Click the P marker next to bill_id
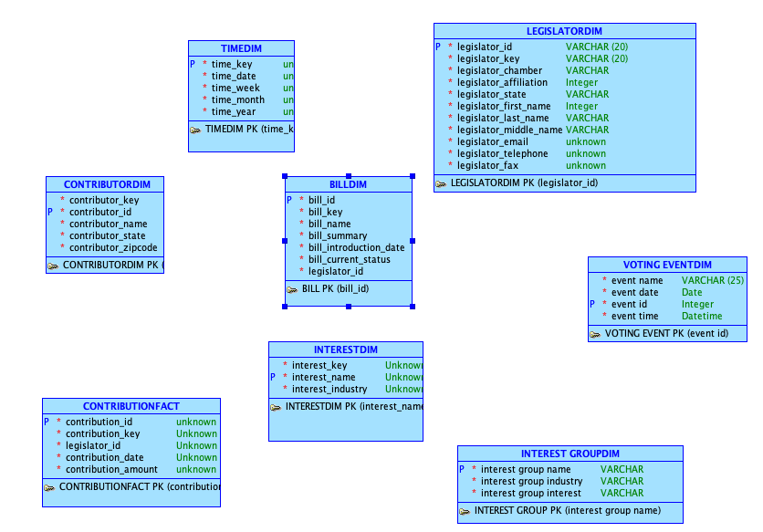This screenshot has height=532, width=763. 289,200
